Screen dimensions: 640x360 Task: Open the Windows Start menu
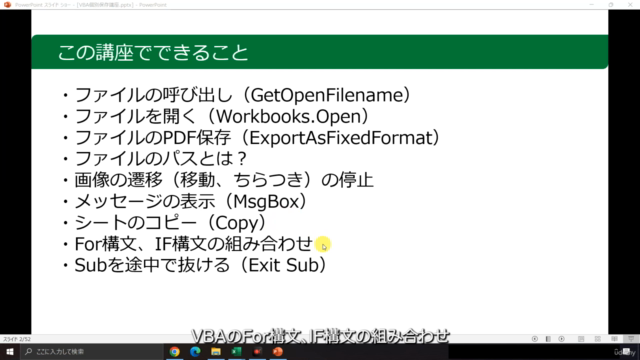point(10,351)
